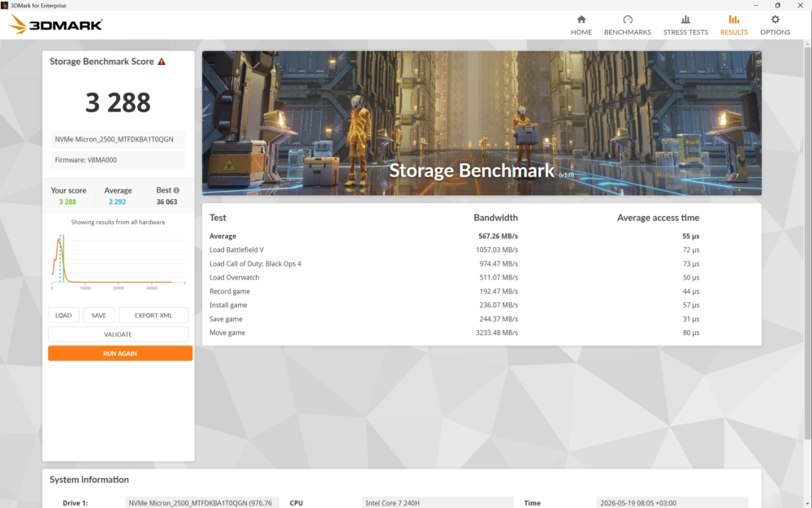Click the 80 µs access time value
The width and height of the screenshot is (812, 508).
(x=691, y=332)
